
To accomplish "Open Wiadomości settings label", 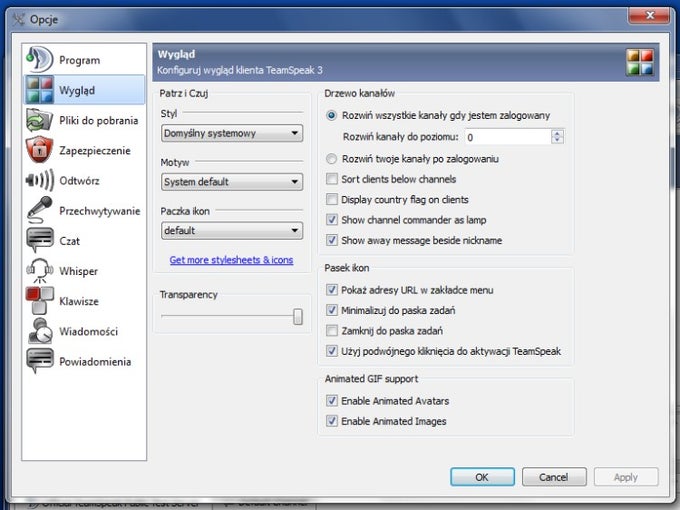I will click(x=88, y=331).
